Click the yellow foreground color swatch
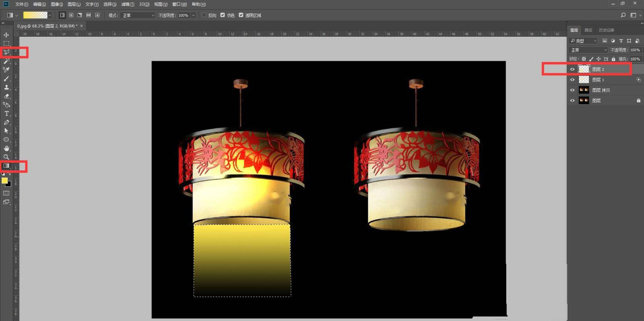The image size is (644, 321). click(x=4, y=181)
